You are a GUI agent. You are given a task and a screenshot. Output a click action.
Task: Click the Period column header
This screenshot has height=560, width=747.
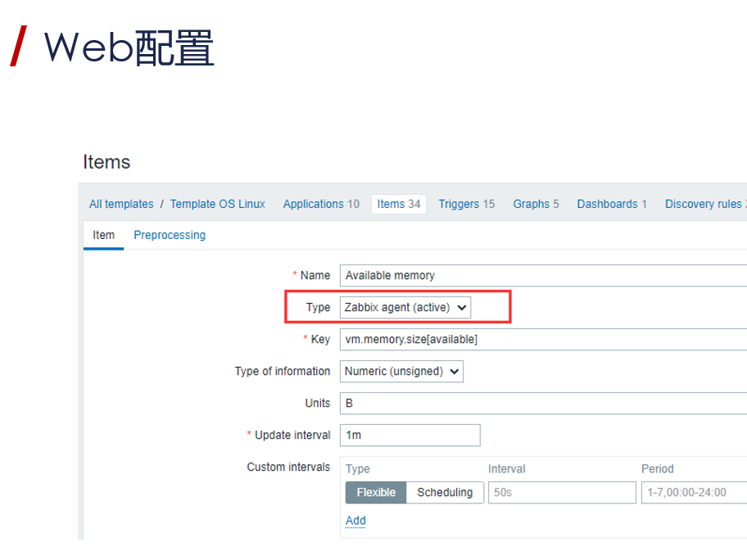tap(658, 469)
